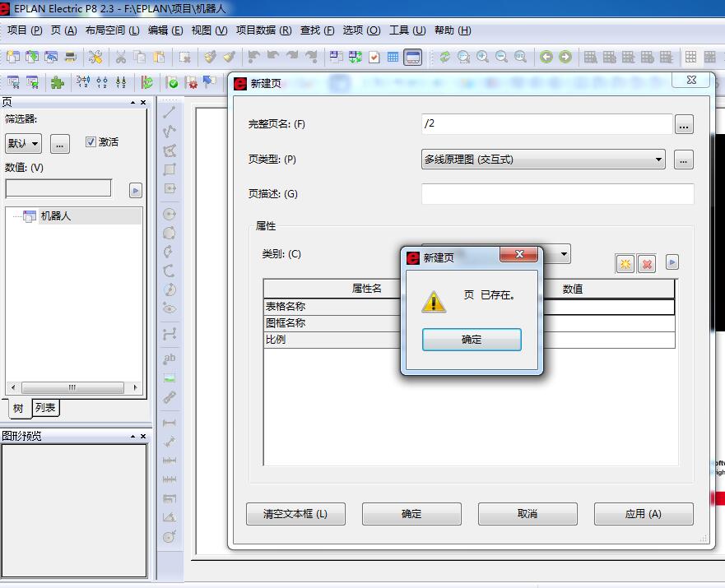Image resolution: width=725 pixels, height=588 pixels.
Task: Click the print icon in the toolbar
Action: pyautogui.click(x=71, y=57)
